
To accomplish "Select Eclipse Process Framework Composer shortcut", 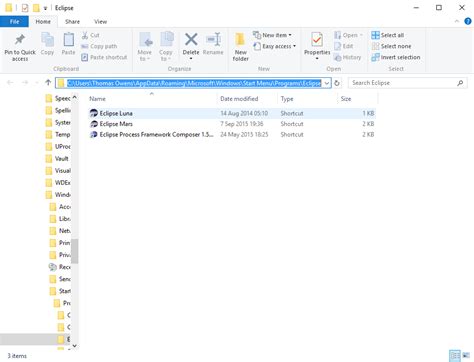I will pyautogui.click(x=232, y=135).
